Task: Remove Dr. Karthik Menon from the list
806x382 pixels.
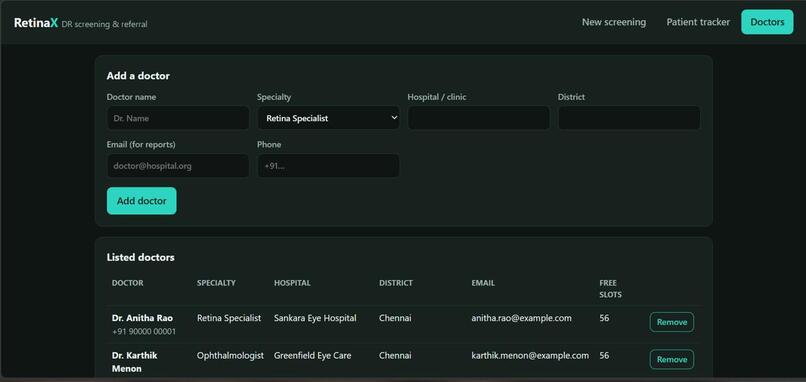Action: point(672,359)
